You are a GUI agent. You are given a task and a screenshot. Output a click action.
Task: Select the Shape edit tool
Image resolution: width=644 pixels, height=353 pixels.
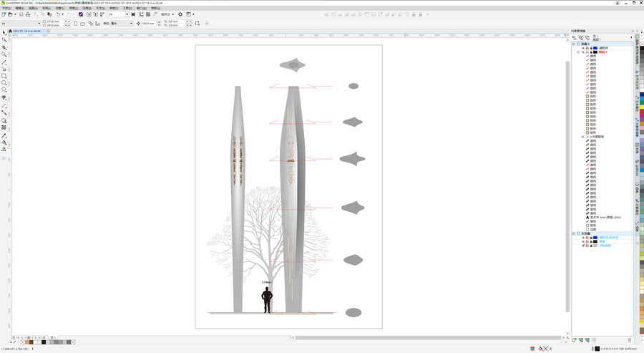click(x=4, y=40)
